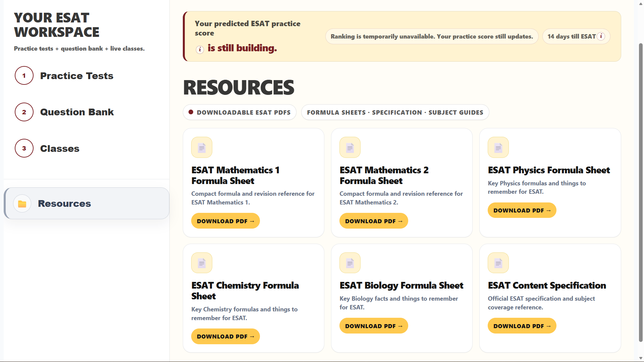The width and height of the screenshot is (644, 362).
Task: Click the 'ESAT Content Specification' title
Action: coord(547,285)
